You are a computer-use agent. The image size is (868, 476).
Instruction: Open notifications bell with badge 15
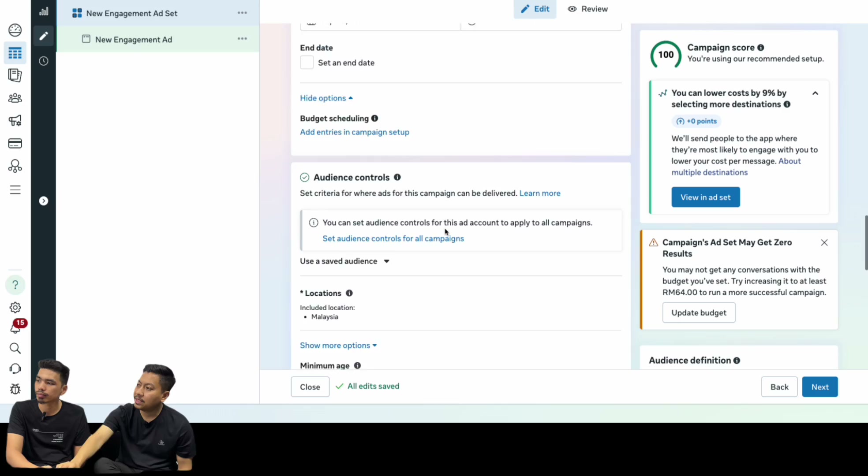[x=16, y=327]
